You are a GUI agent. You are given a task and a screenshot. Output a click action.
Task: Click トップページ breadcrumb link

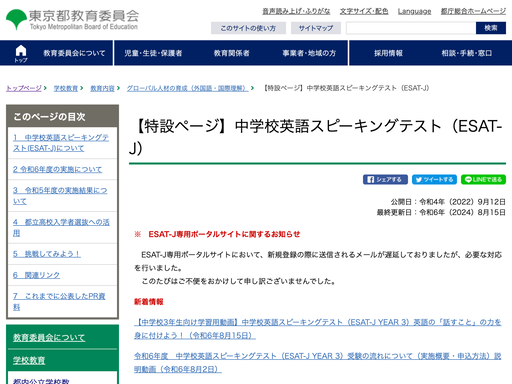click(24, 88)
